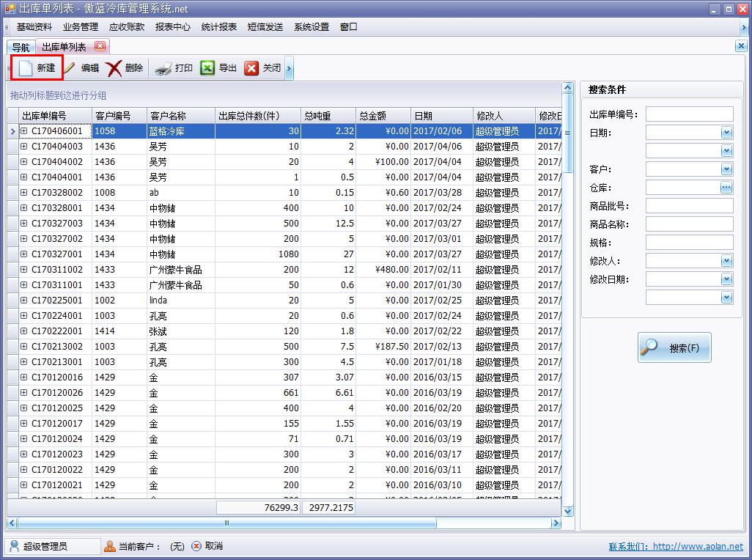
Task: Click the 打印 printer icon
Action: click(163, 68)
